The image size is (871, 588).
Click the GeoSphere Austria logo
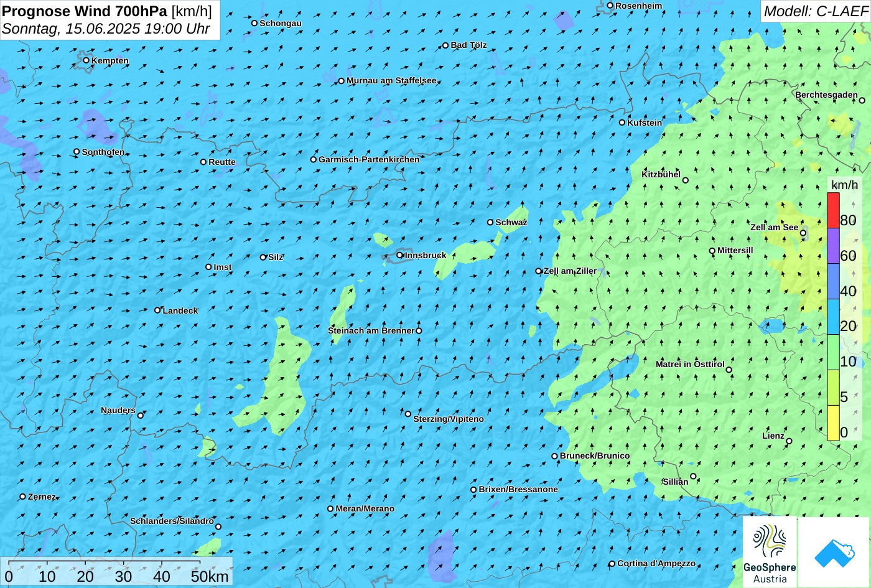pyautogui.click(x=770, y=553)
